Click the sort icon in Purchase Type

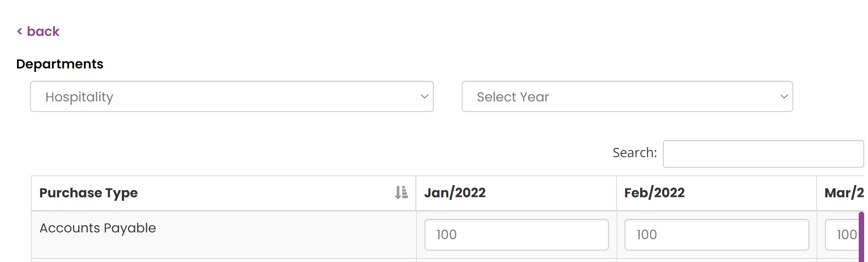pyautogui.click(x=401, y=192)
